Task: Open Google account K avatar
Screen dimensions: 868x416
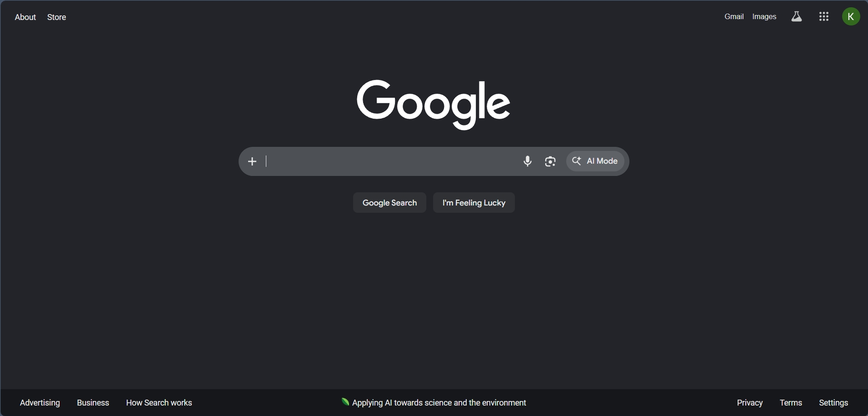Action: (851, 17)
